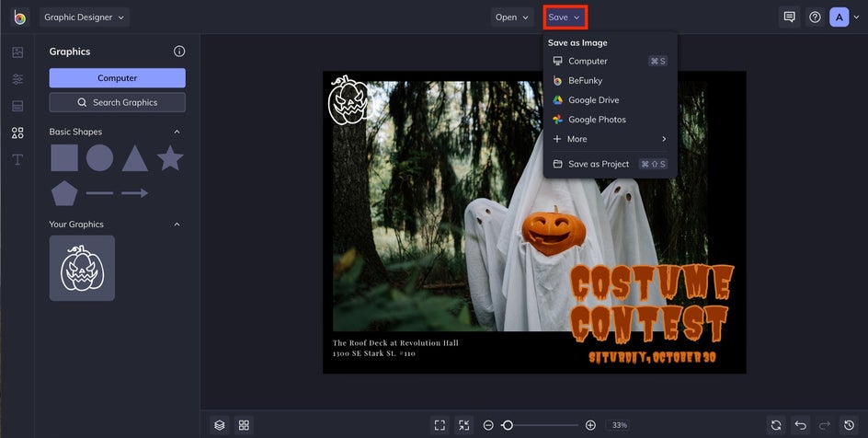Collapse the Your Graphics section
This screenshot has width=868, height=438.
click(x=177, y=225)
